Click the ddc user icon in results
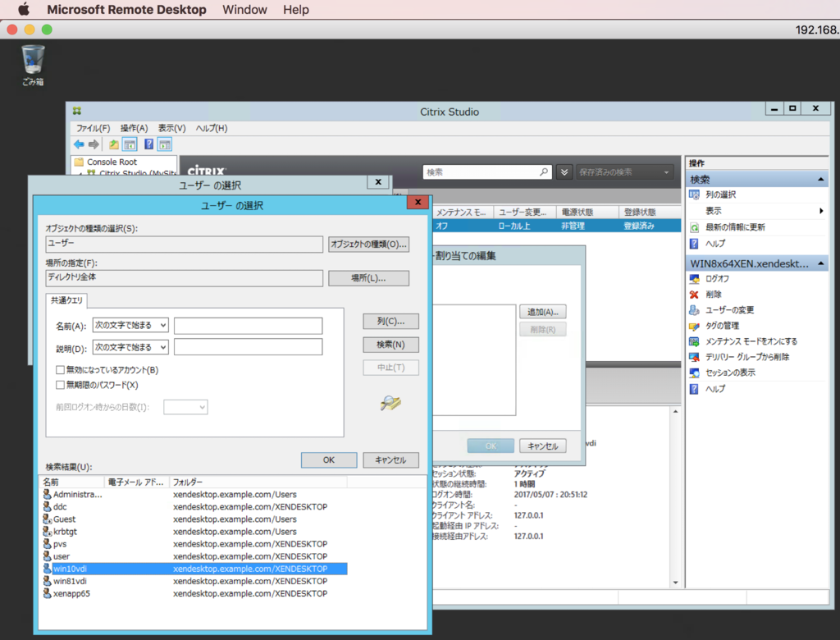The height and width of the screenshot is (640, 840). click(x=47, y=506)
